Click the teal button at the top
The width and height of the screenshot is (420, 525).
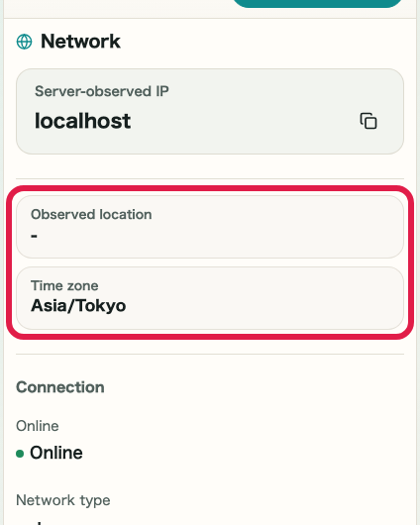coord(318,3)
